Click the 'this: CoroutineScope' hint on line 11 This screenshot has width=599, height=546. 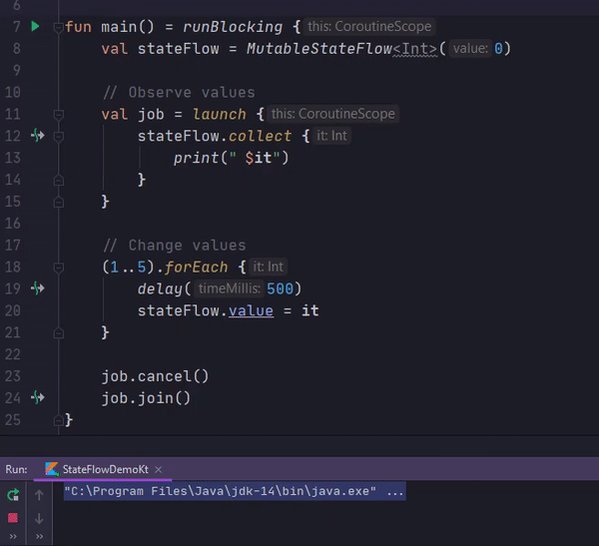[x=333, y=114]
